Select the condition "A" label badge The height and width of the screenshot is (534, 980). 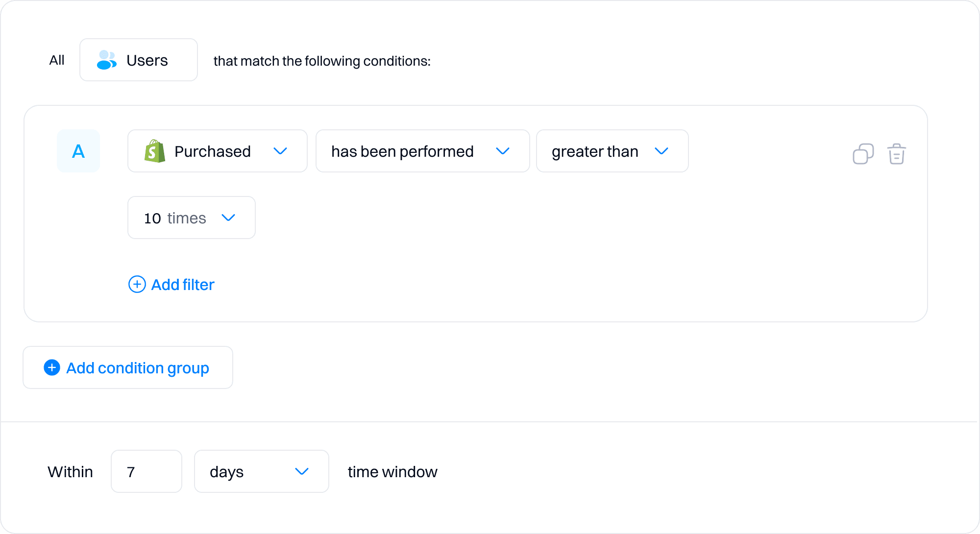pos(78,151)
